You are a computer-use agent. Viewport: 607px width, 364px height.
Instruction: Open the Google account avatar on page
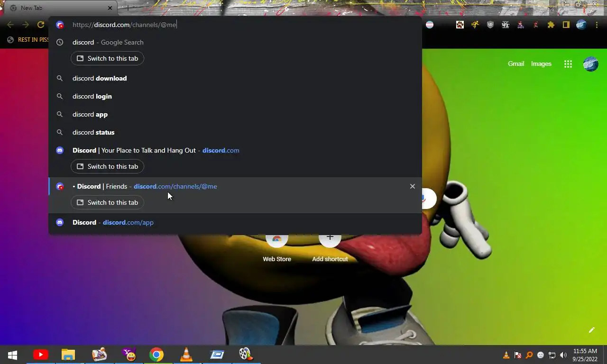click(591, 64)
